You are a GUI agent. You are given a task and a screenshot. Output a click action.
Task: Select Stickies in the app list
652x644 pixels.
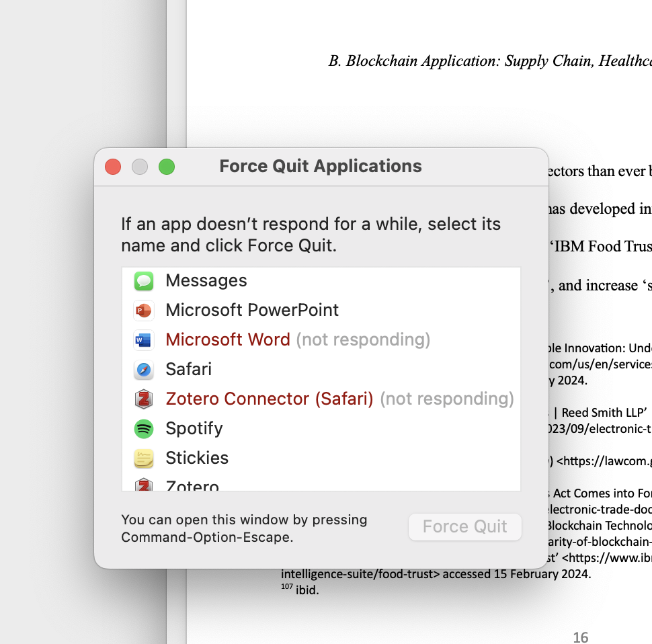[321, 458]
